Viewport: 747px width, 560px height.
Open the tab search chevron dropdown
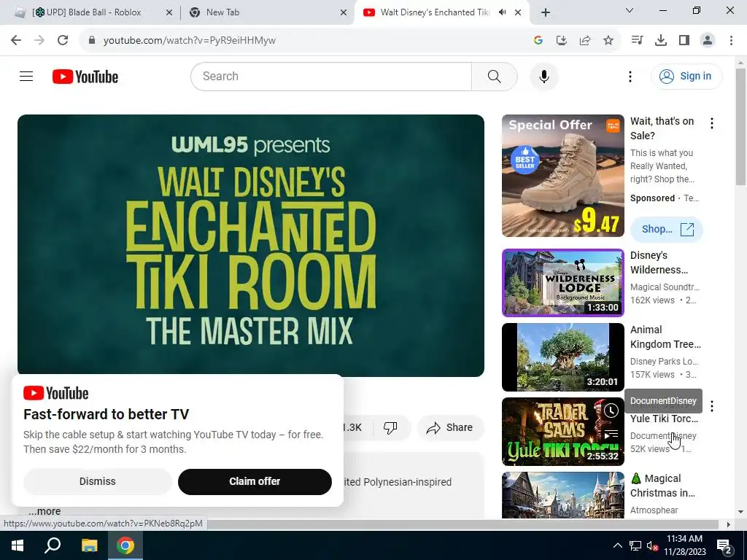[x=630, y=10]
